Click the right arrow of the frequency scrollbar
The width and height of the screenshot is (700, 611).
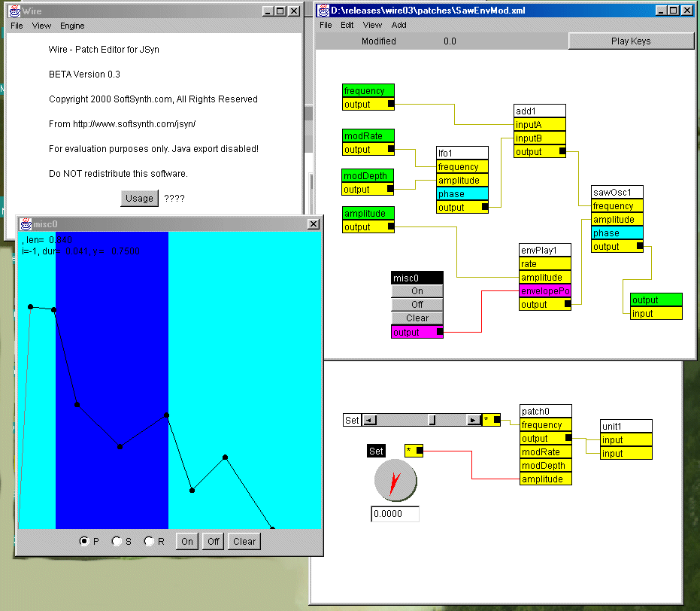[x=473, y=420]
